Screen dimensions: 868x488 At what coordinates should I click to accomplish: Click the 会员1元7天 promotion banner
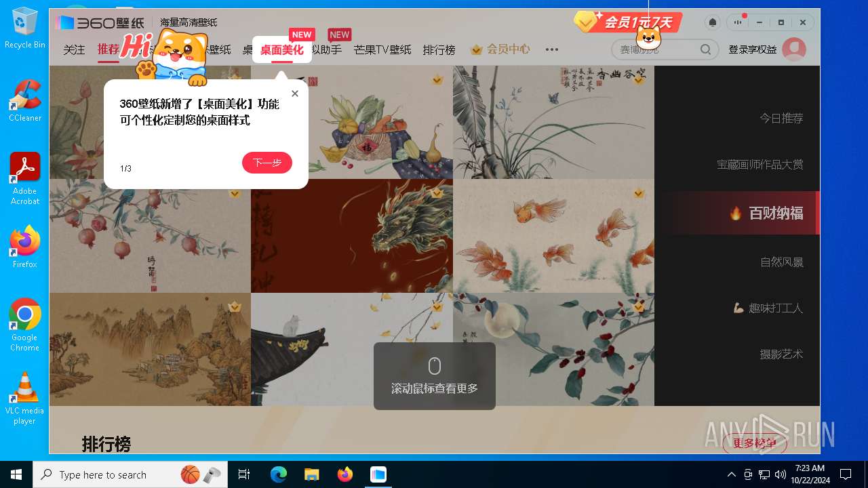coord(628,22)
